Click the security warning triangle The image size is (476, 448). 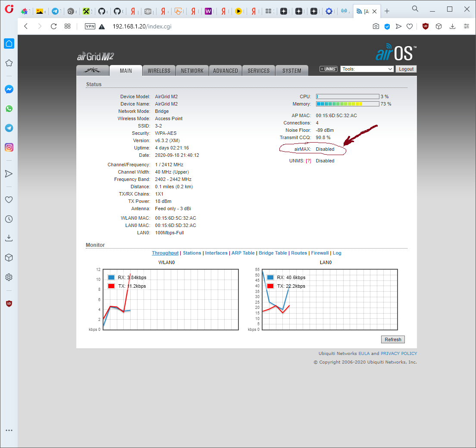coord(102,27)
